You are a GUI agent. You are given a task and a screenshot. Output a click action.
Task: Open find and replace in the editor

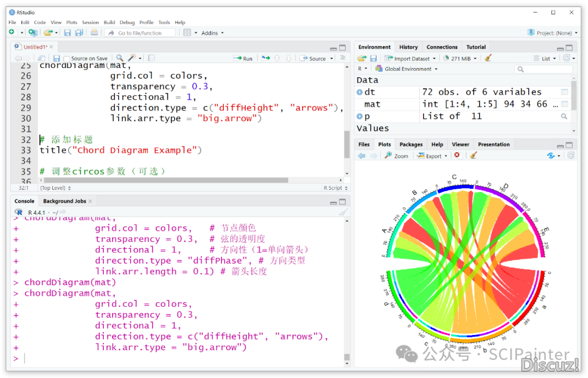[120, 58]
